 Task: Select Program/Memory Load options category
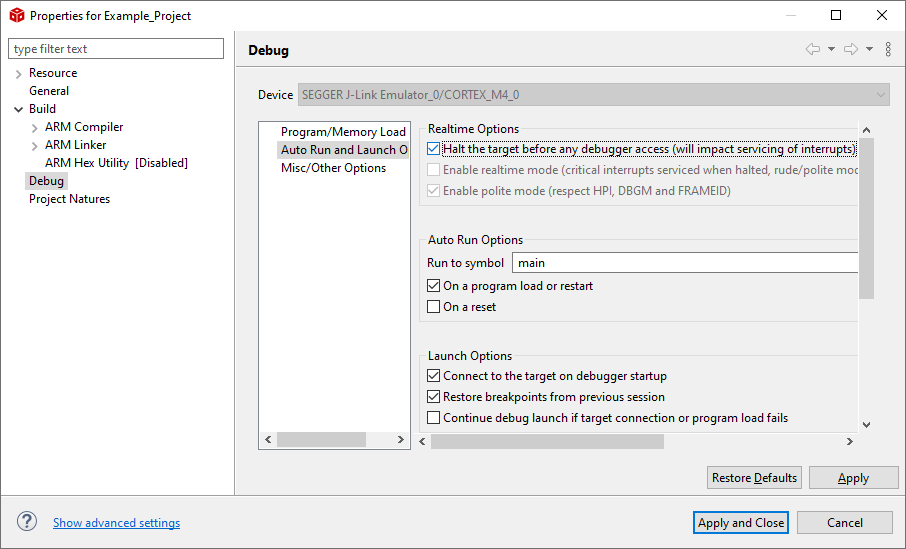click(x=343, y=132)
